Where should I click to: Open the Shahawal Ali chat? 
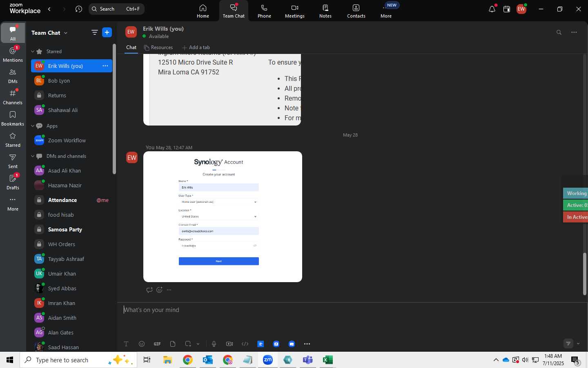pos(71,110)
